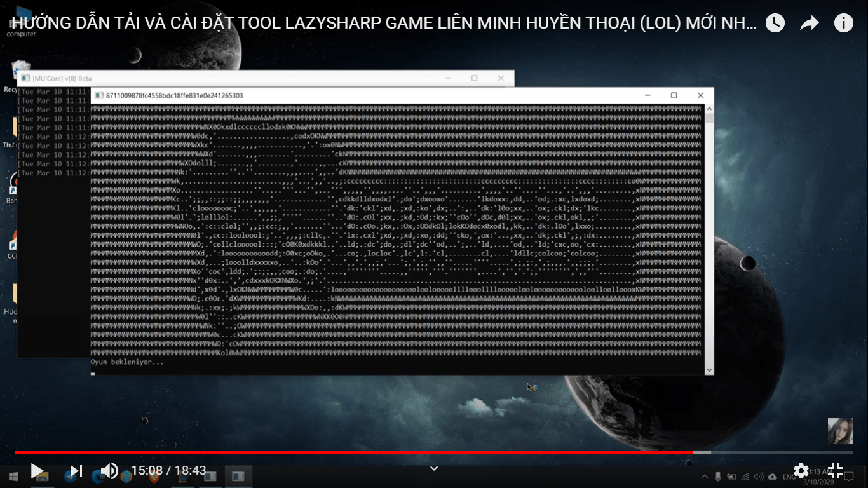Click the MUICore window title bar icon
The width and height of the screenshot is (868, 488).
[x=25, y=78]
